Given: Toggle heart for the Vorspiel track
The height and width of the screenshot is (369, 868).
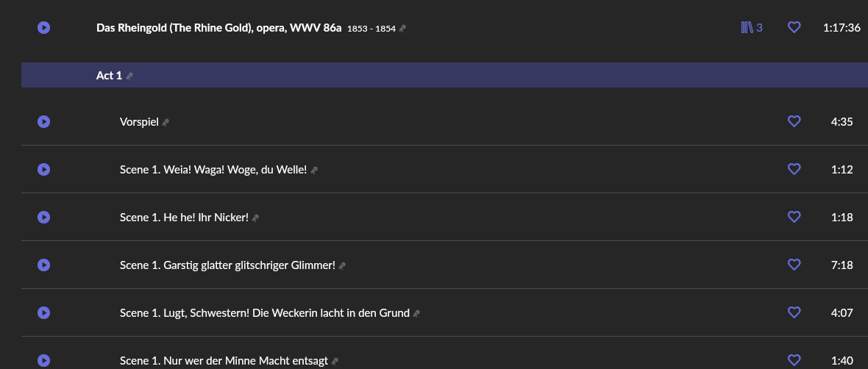Looking at the screenshot, I should point(794,122).
